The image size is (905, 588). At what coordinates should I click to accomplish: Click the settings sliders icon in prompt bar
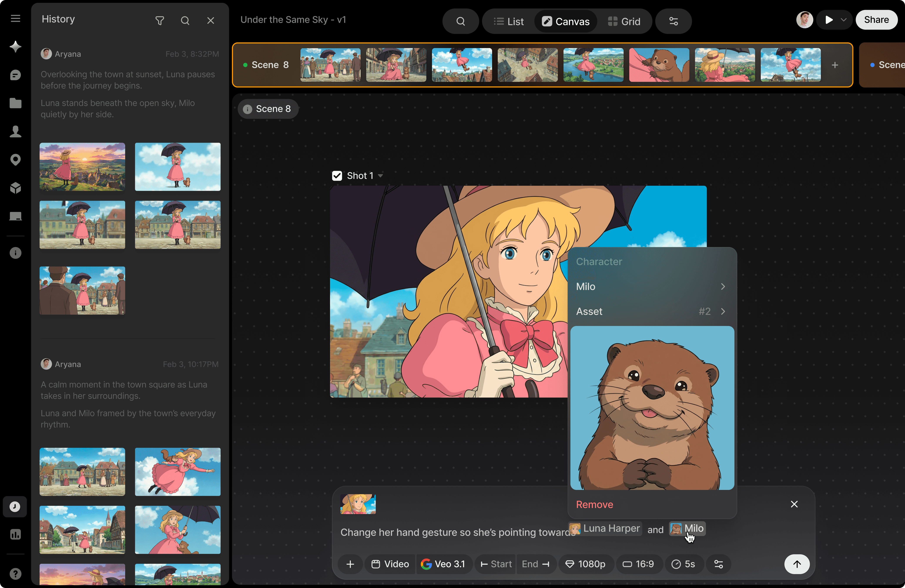718,564
